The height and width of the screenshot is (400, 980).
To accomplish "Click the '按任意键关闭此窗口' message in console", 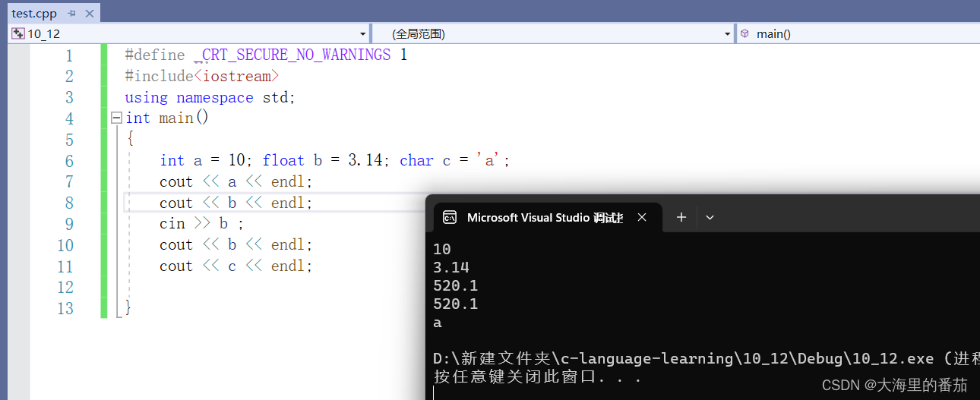I will coord(537,376).
